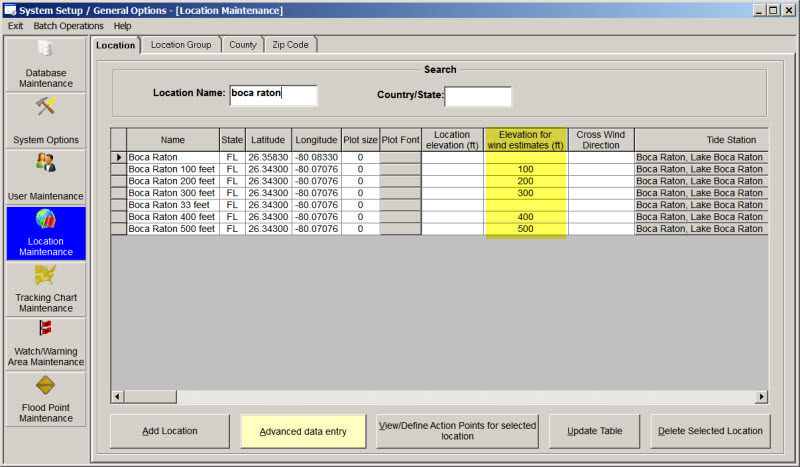Click the Country/State search field
The image size is (800, 467).
[x=478, y=97]
